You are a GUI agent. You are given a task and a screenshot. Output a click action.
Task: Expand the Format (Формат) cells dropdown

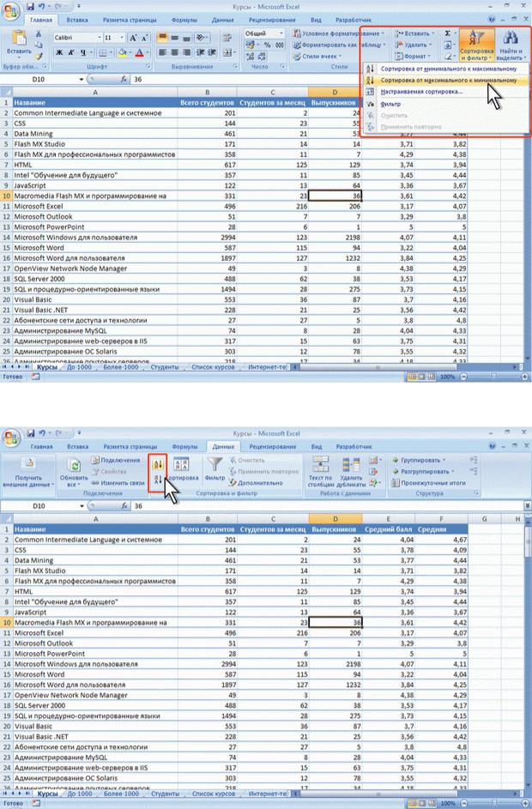click(x=429, y=57)
